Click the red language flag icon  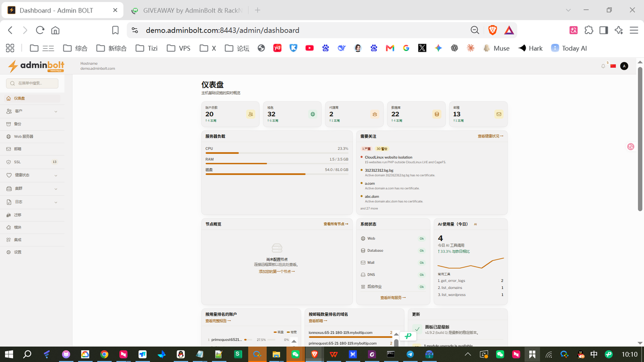(x=613, y=66)
